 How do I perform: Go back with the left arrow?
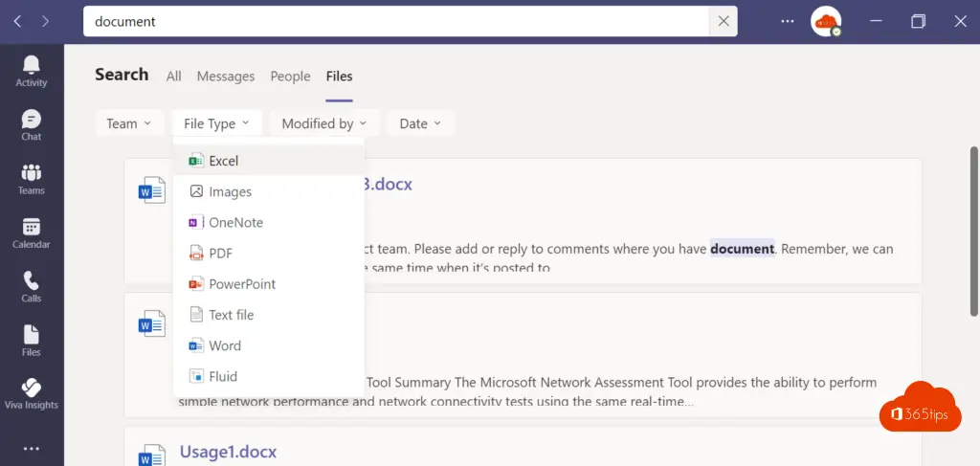click(17, 21)
